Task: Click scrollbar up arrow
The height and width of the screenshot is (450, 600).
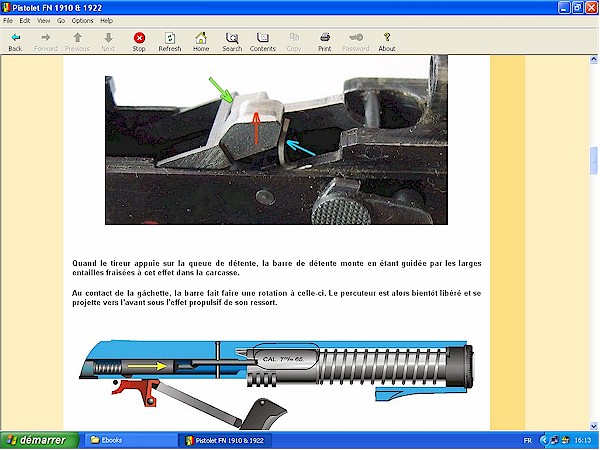Action: (594, 60)
